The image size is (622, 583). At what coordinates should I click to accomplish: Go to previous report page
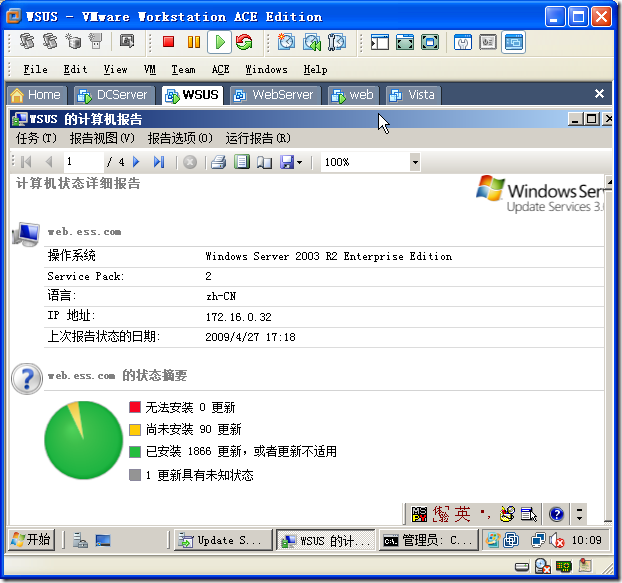point(49,162)
